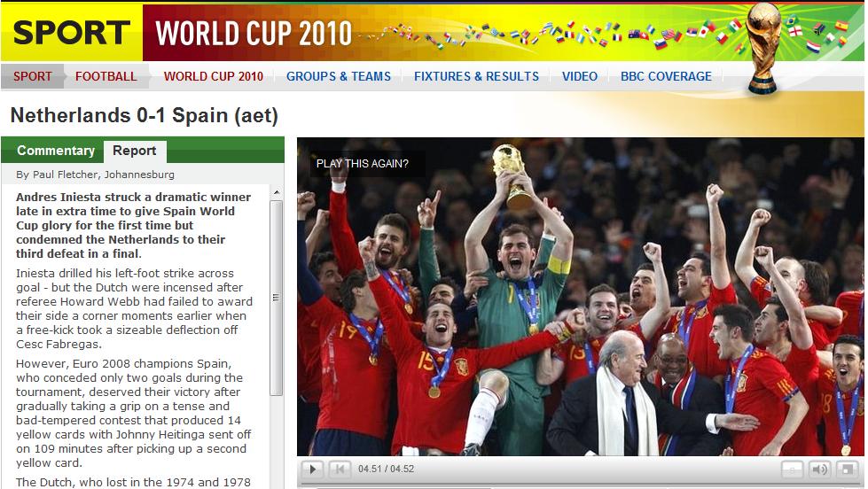Screen dimensions: 868x489
Task: Go to FIXTURES & RESULTS page
Action: 476,76
